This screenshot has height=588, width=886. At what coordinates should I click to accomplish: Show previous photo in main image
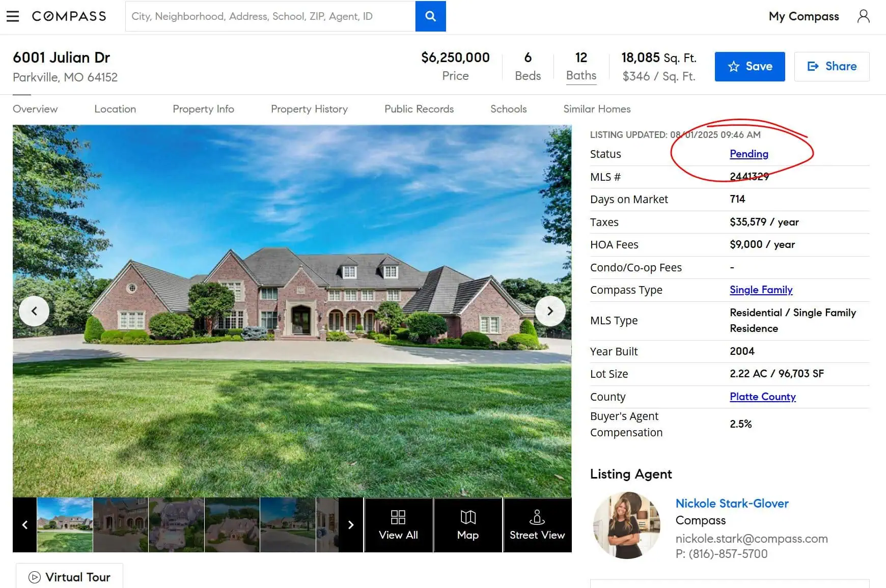[34, 311]
